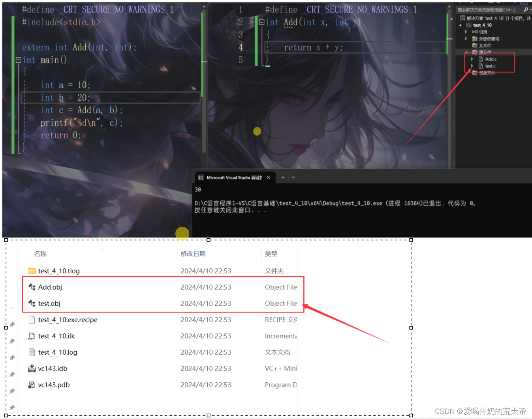The width and height of the screenshot is (532, 419).
Task: Select the test_4_10 project icon
Action: (x=469, y=25)
